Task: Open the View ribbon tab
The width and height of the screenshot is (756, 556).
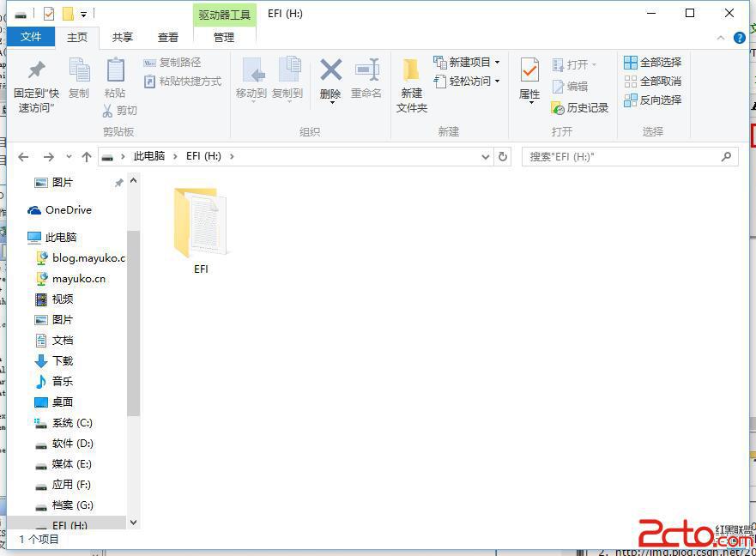Action: [168, 37]
